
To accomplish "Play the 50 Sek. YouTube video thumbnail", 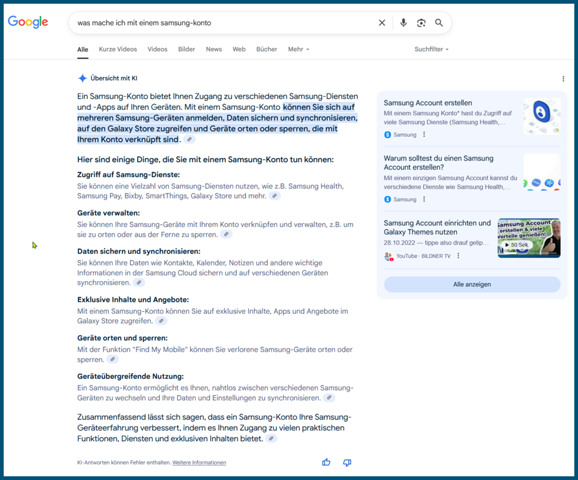I will coord(529,238).
